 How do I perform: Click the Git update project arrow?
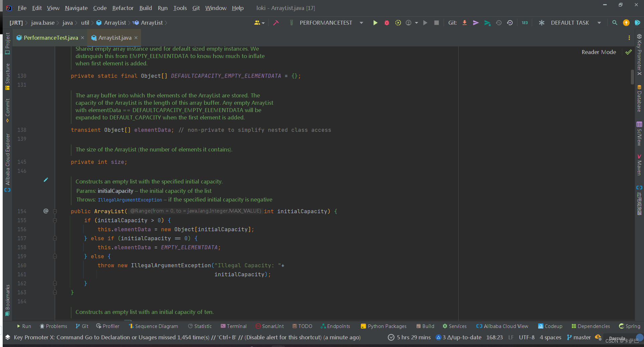click(x=465, y=23)
